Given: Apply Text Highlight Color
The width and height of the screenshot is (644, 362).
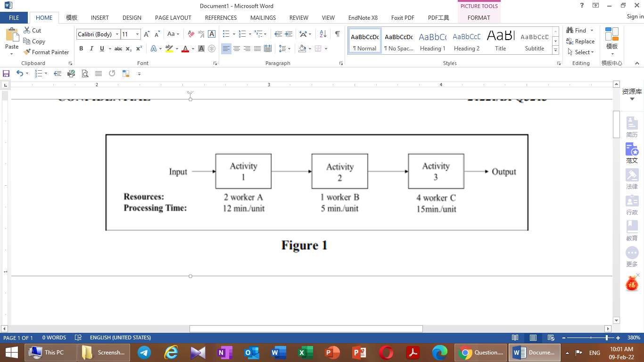Looking at the screenshot, I should click(x=170, y=49).
